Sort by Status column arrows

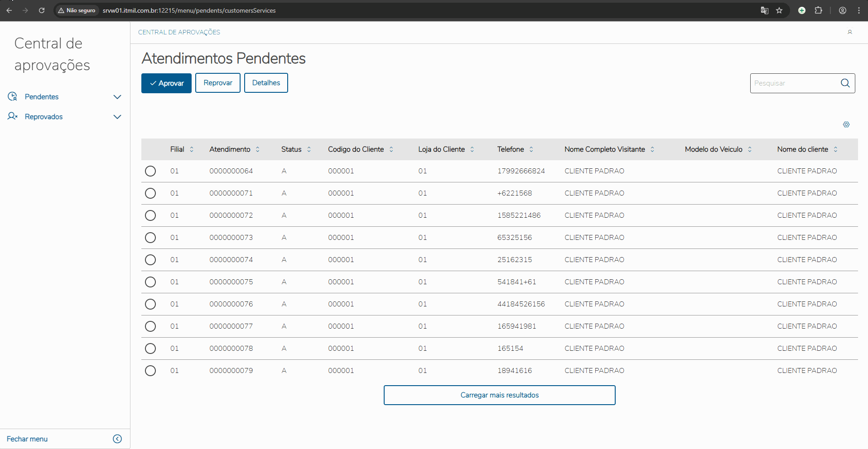[x=309, y=149]
